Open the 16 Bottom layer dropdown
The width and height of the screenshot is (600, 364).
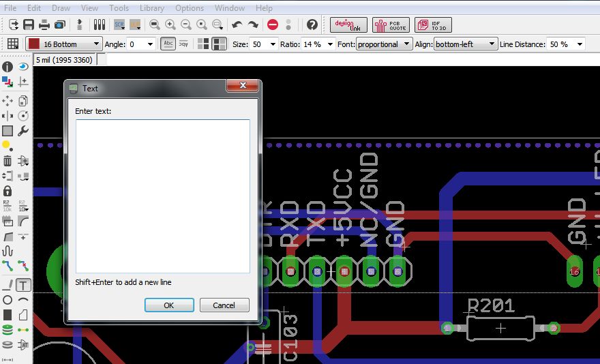pos(63,44)
